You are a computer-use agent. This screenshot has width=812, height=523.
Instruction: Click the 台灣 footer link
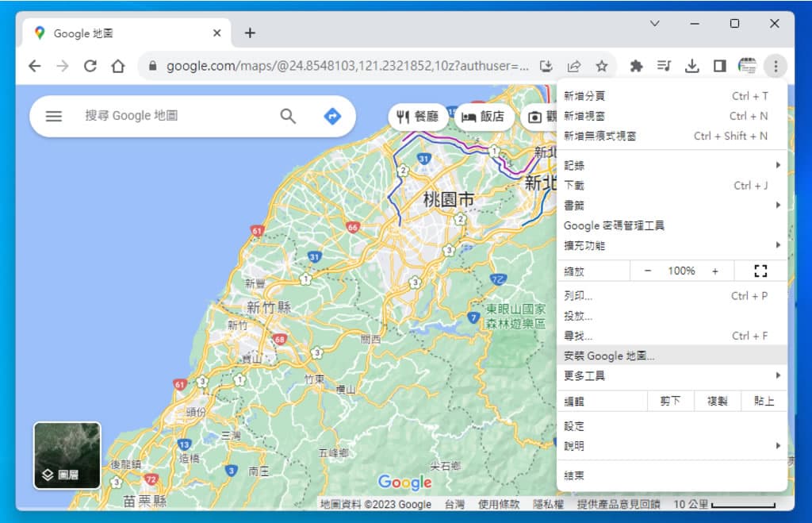pos(454,504)
